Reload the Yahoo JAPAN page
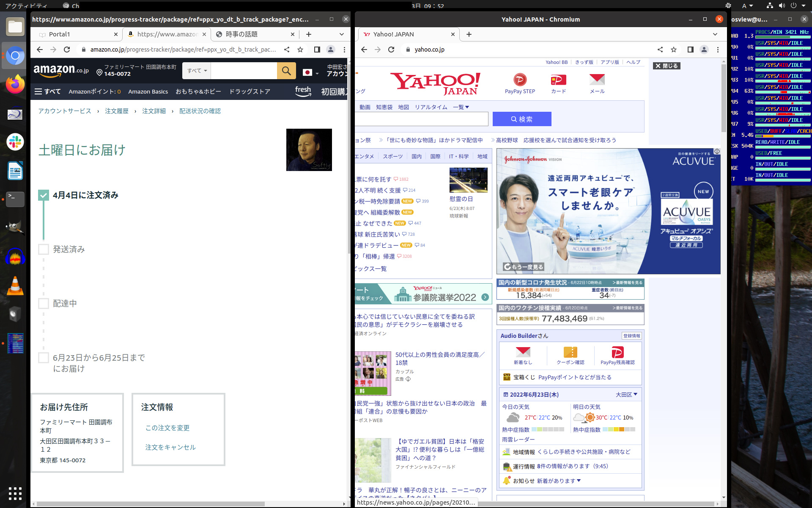Viewport: 812px width, 508px height. click(x=391, y=50)
